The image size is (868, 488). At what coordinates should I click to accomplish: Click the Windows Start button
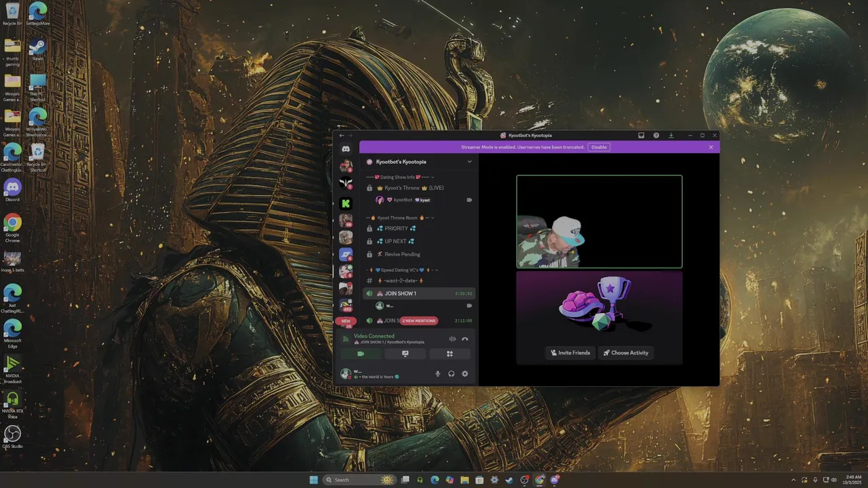313,480
